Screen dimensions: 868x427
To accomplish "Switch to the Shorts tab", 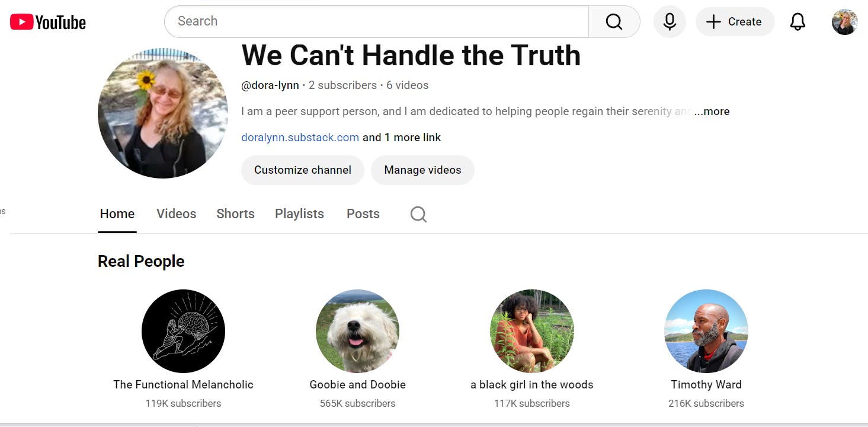I will (x=235, y=214).
